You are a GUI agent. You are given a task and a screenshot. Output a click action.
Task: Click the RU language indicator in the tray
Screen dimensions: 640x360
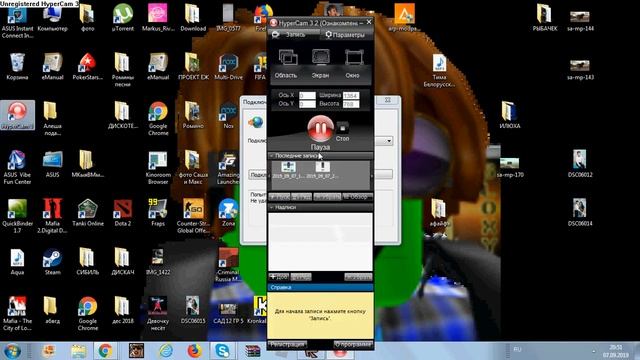[517, 349]
